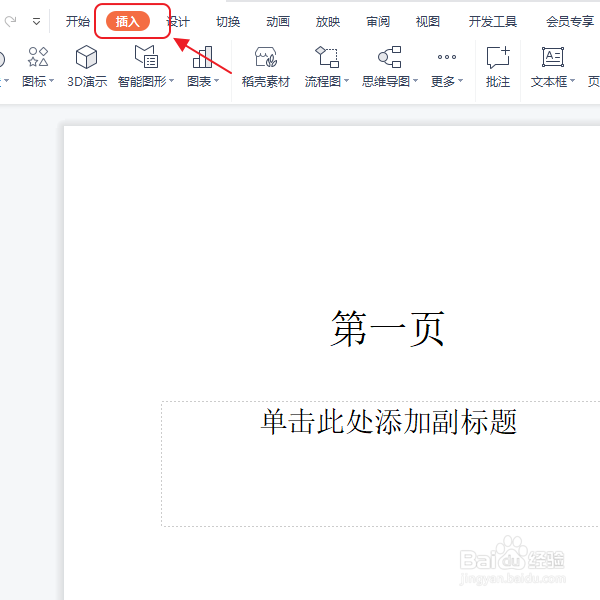Viewport: 600px width, 600px height.
Task: Switch to the 放映 tab
Action: click(328, 21)
